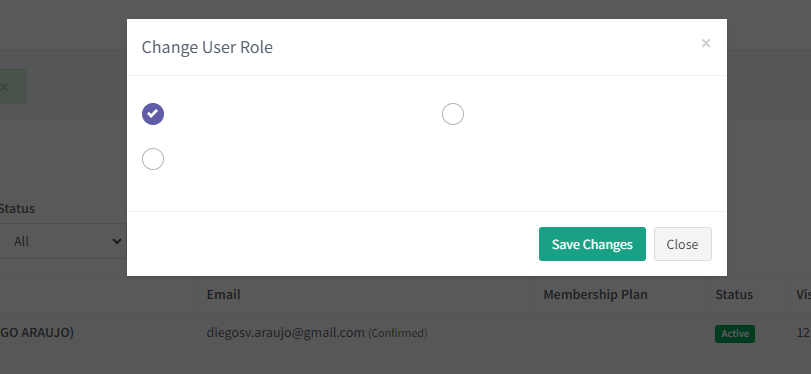Click the green Active status badge
811x374 pixels.
point(735,334)
